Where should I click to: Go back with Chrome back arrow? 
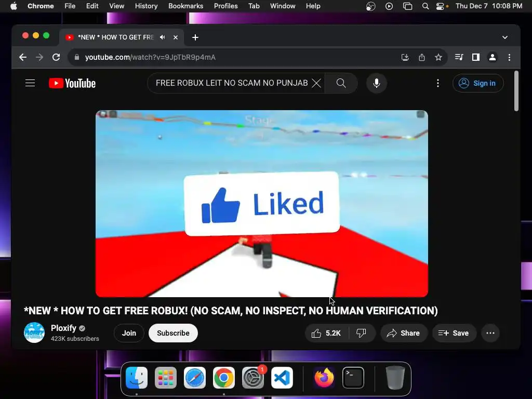[23, 57]
